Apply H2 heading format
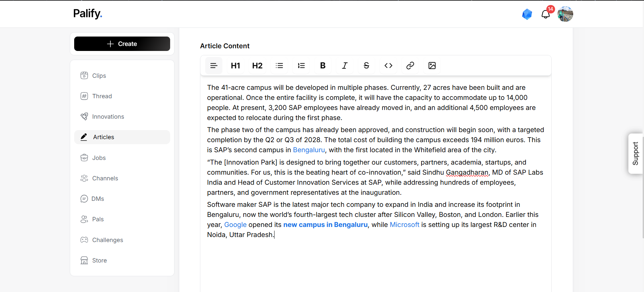Viewport: 644px width, 292px height. click(257, 66)
